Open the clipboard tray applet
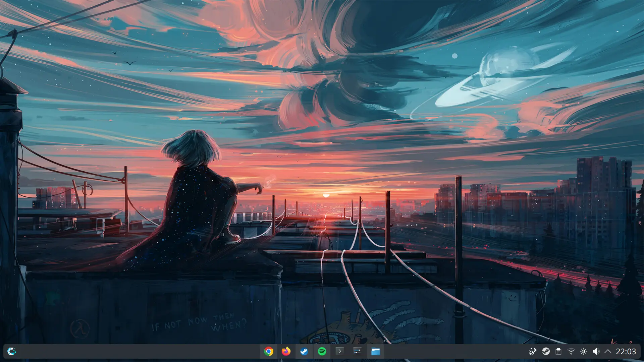Viewport: 644px width, 362px height. [558, 351]
